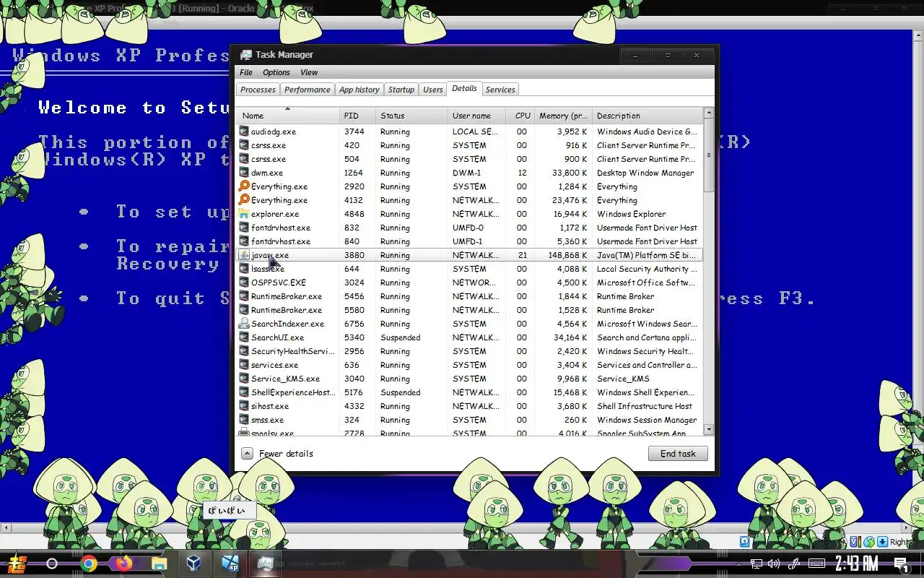Open File Explorer from the taskbar
Image resolution: width=924 pixels, height=578 pixels.
159,564
